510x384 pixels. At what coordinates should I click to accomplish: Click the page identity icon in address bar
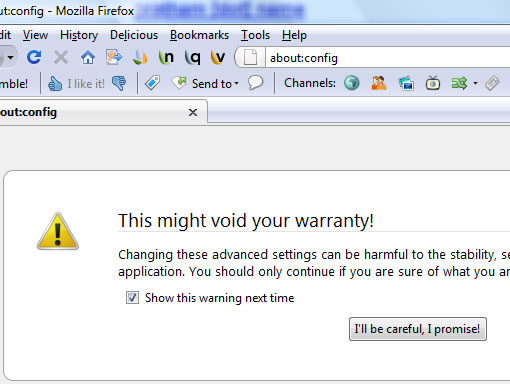pos(251,58)
